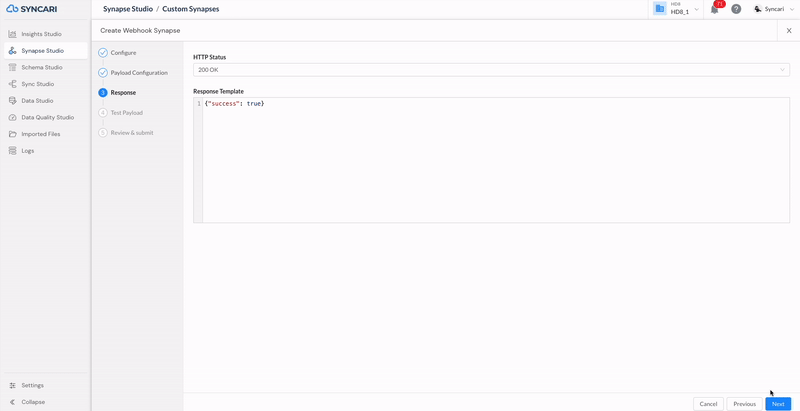Screen dimensions: 800x411
Task: Click Custom Synapses breadcrumb
Action: [191, 9]
